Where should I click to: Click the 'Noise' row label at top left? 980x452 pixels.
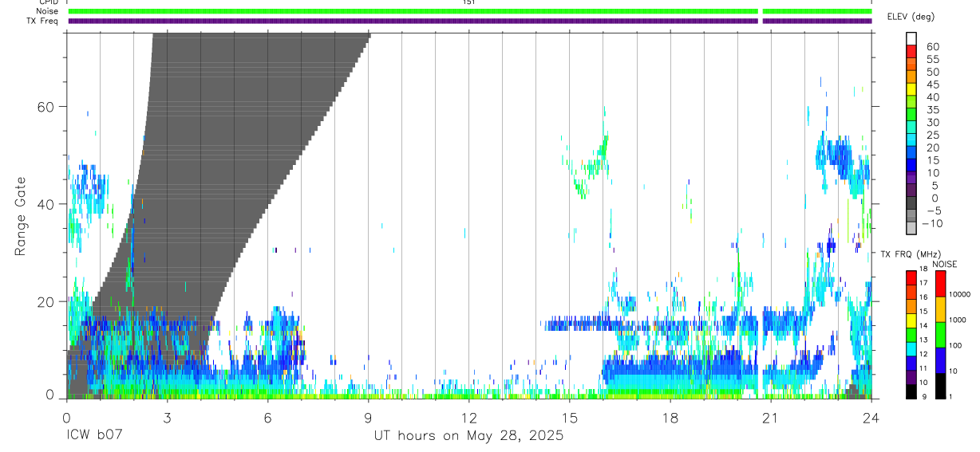coord(48,11)
